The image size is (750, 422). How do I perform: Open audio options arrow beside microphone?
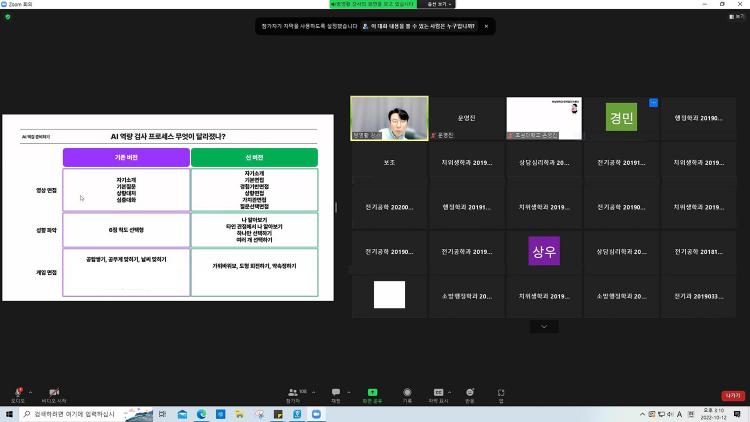30,391
